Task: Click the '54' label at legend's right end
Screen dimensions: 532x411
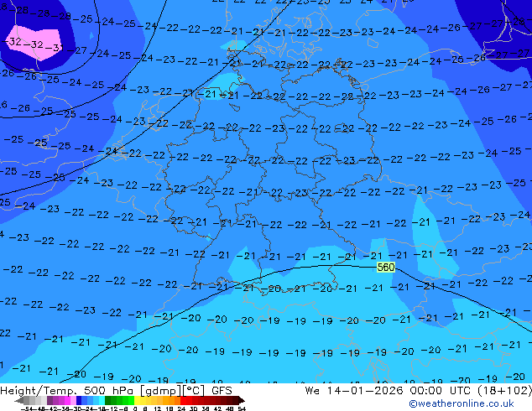Action: point(242,409)
